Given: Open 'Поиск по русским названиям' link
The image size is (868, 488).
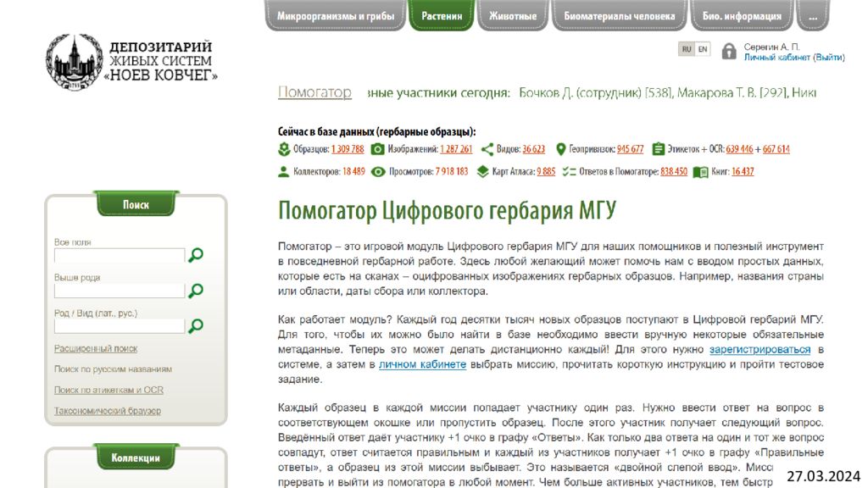Looking at the screenshot, I should 113,369.
